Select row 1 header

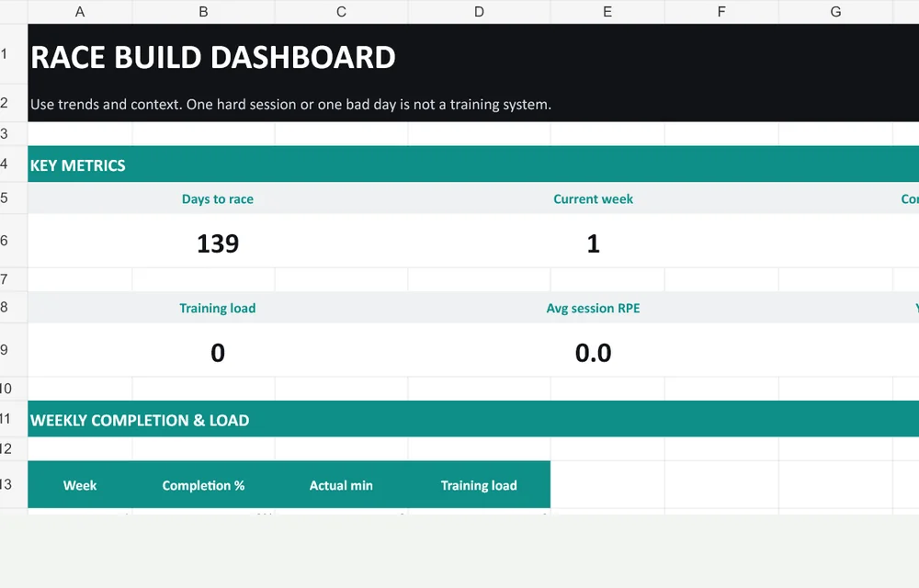coord(14,54)
